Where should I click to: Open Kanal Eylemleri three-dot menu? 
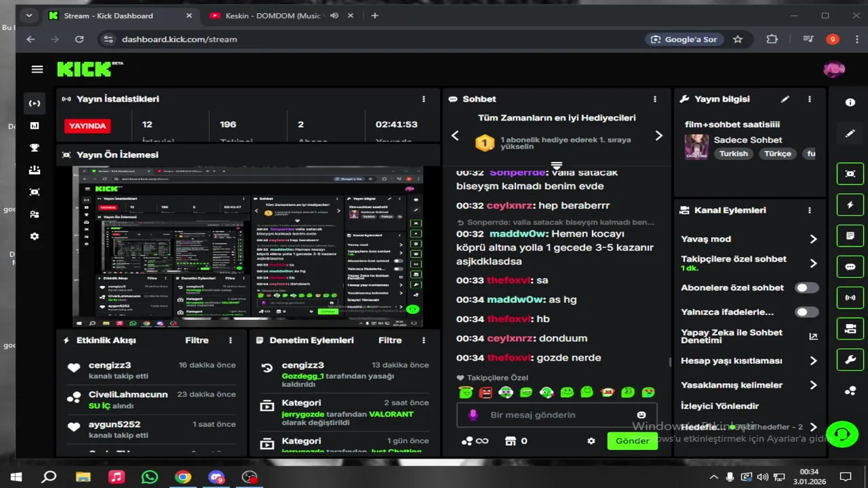(x=809, y=210)
